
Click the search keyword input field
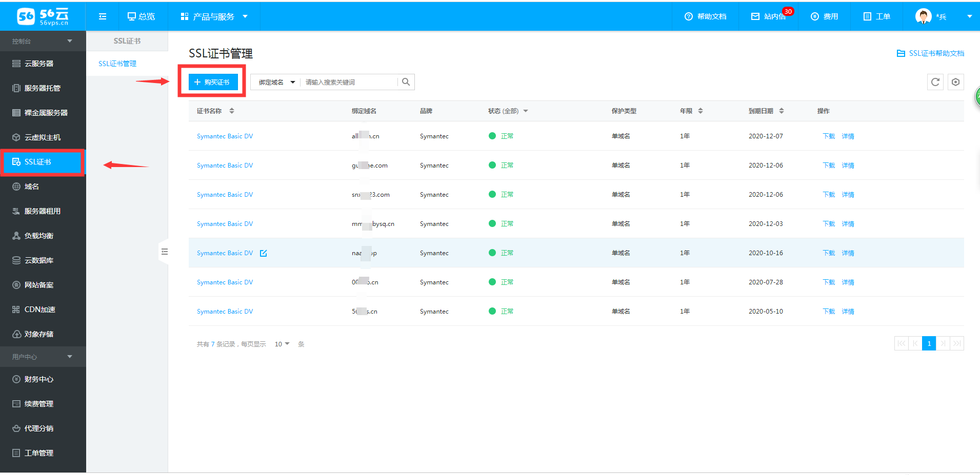click(x=349, y=82)
